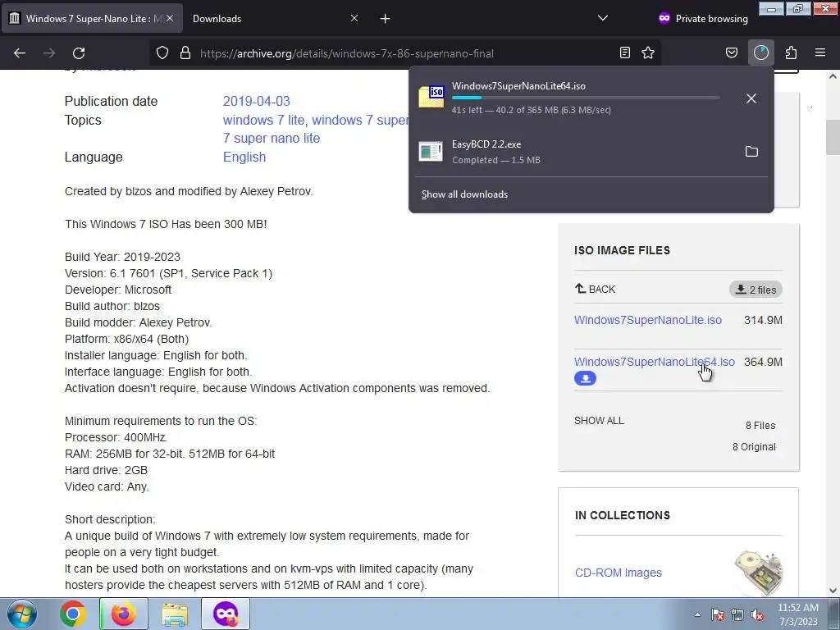Image resolution: width=840 pixels, height=630 pixels.
Task: Open Windows Explorer from the taskbar
Action: point(175,614)
